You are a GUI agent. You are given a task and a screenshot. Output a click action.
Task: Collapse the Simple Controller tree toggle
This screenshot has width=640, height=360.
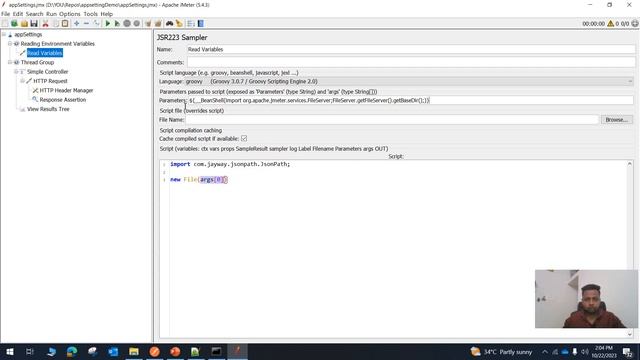point(16,72)
